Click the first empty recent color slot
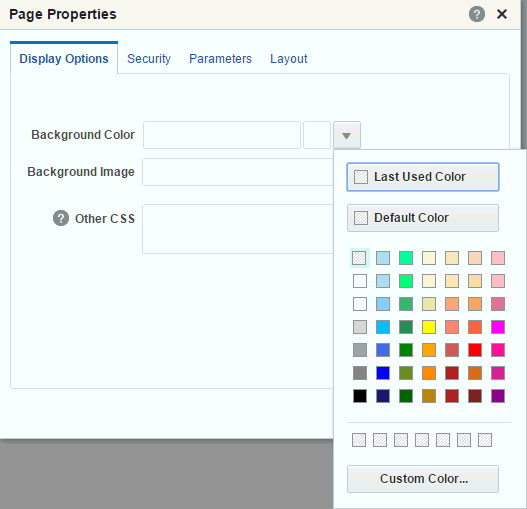The width and height of the screenshot is (527, 509). coord(359,440)
